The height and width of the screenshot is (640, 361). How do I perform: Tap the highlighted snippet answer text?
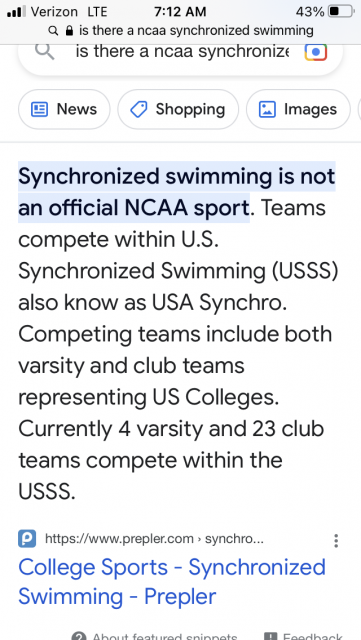(x=176, y=192)
